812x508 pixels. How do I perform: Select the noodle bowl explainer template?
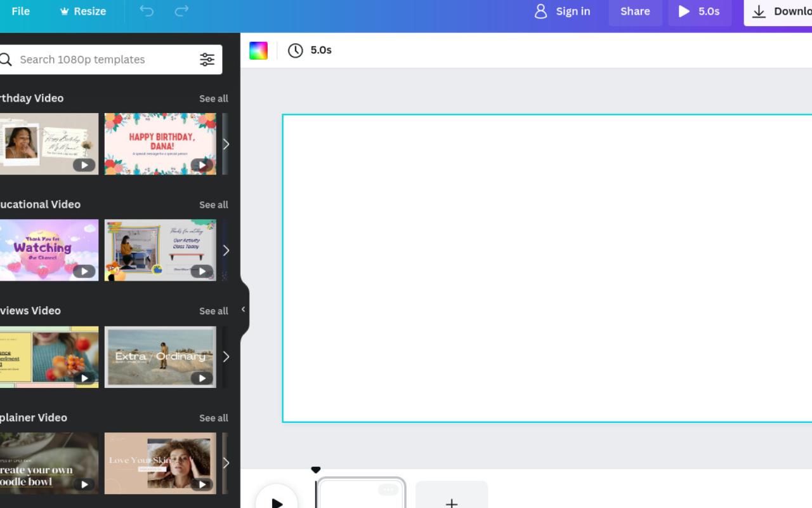coord(49,464)
